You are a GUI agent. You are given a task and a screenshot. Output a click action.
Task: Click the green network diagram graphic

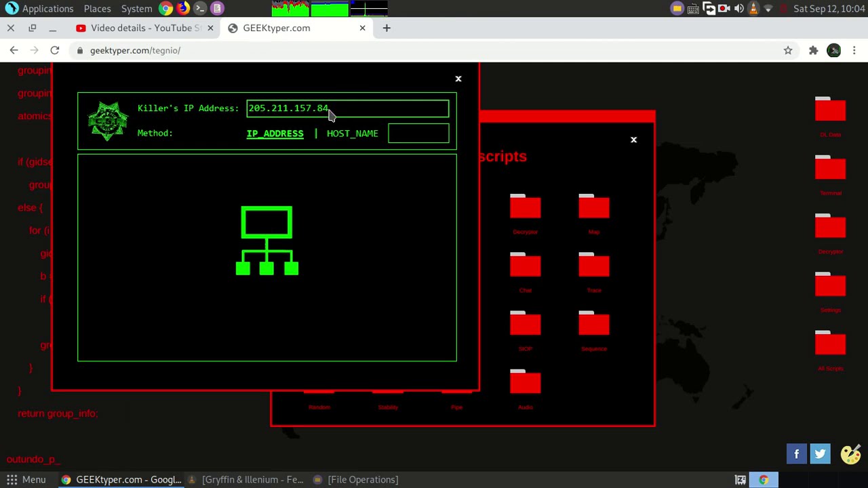click(267, 241)
